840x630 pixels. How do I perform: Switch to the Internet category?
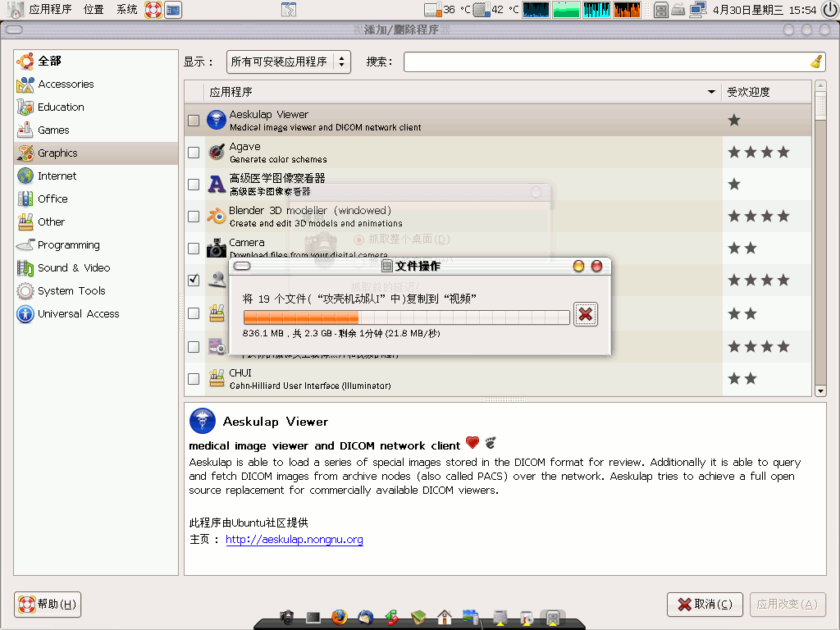96,176
